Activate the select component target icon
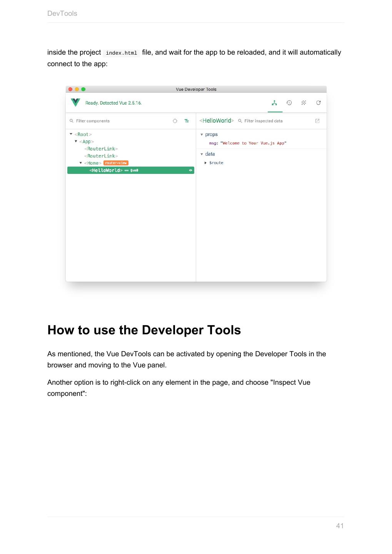Screen dimensions: 392x554 point(175,121)
